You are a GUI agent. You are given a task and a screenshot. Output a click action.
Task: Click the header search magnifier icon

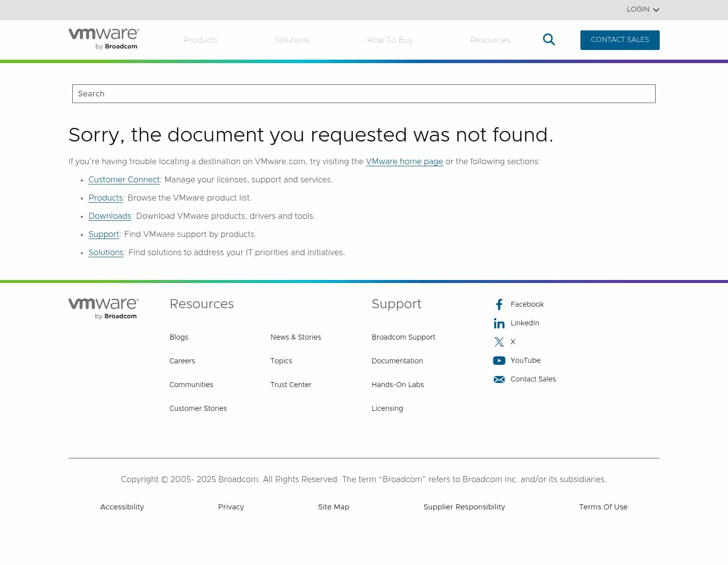tap(549, 39)
